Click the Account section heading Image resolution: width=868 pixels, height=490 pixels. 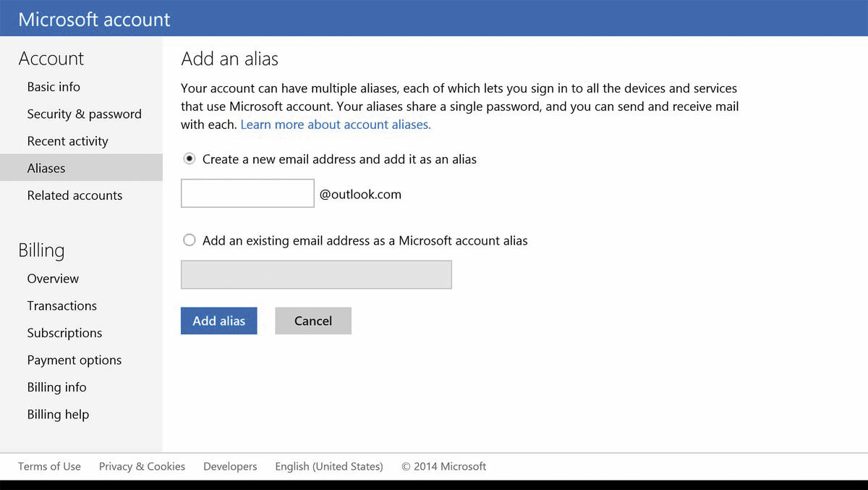tap(51, 59)
